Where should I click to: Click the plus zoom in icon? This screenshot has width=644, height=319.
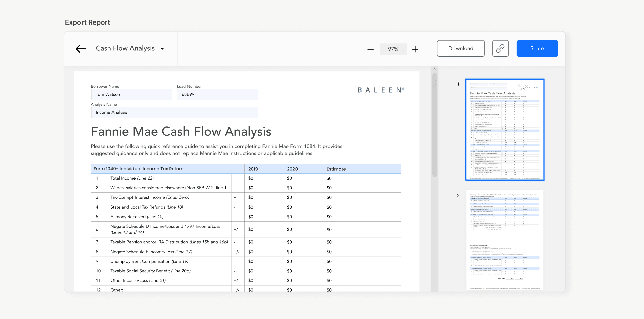pos(415,49)
